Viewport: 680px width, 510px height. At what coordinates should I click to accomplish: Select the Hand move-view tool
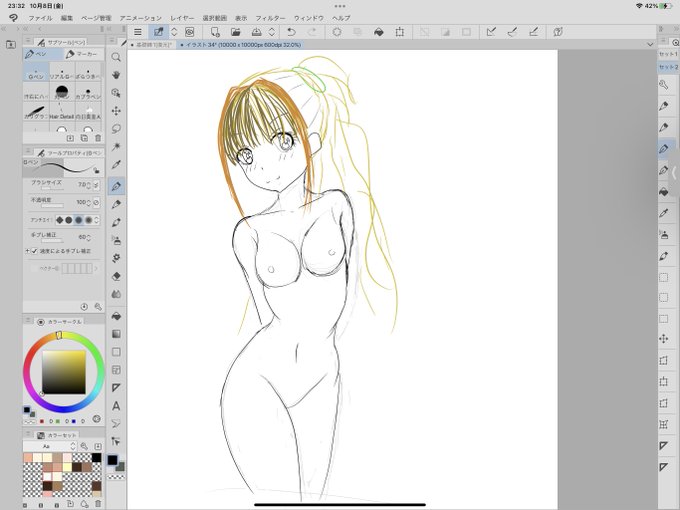coord(116,75)
